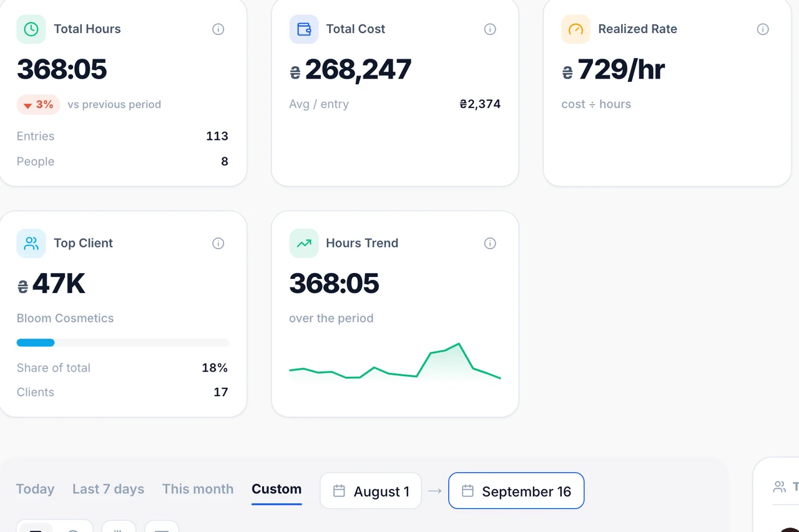The width and height of the screenshot is (799, 532).
Task: Select the Custom range tab
Action: point(277,489)
